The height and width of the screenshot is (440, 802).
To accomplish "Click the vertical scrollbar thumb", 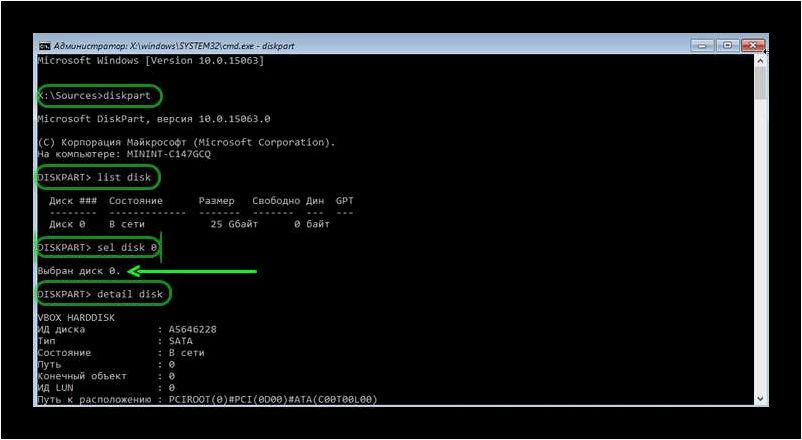I will click(760, 83).
